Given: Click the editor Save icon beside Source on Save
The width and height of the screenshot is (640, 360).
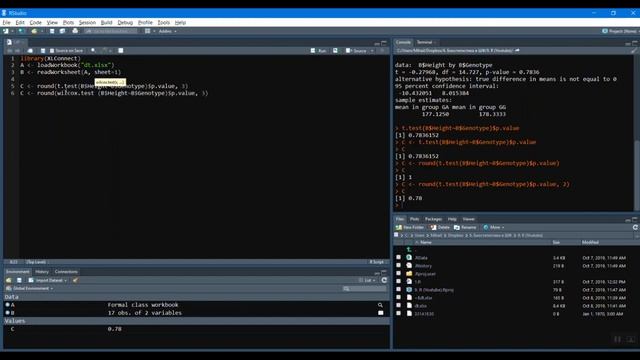Looking at the screenshot, I should 43,51.
